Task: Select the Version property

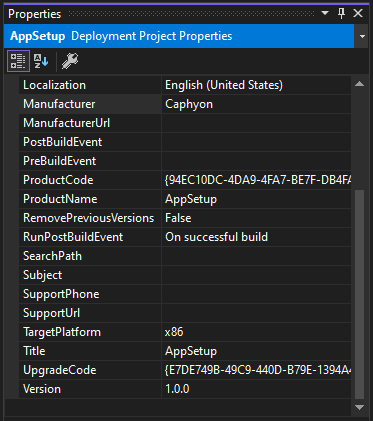Action: [90, 389]
